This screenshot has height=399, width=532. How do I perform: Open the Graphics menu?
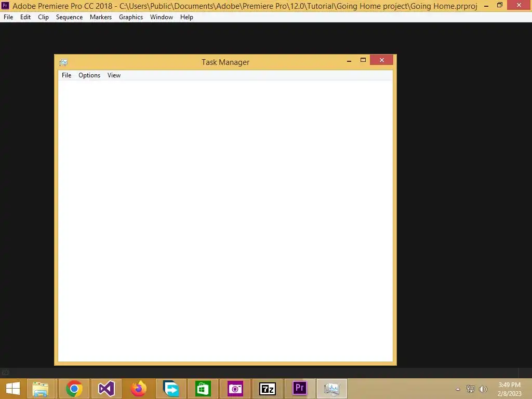pos(131,17)
